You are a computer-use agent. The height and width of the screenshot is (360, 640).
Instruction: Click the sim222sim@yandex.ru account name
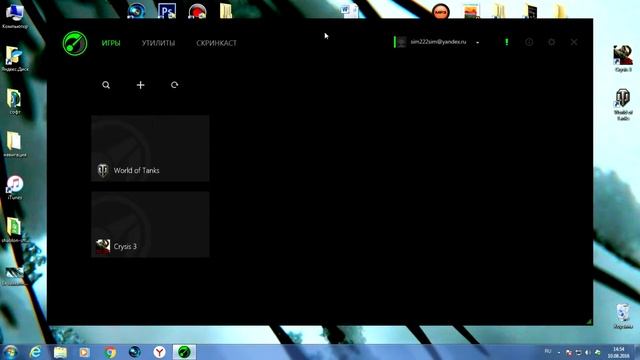pyautogui.click(x=438, y=42)
